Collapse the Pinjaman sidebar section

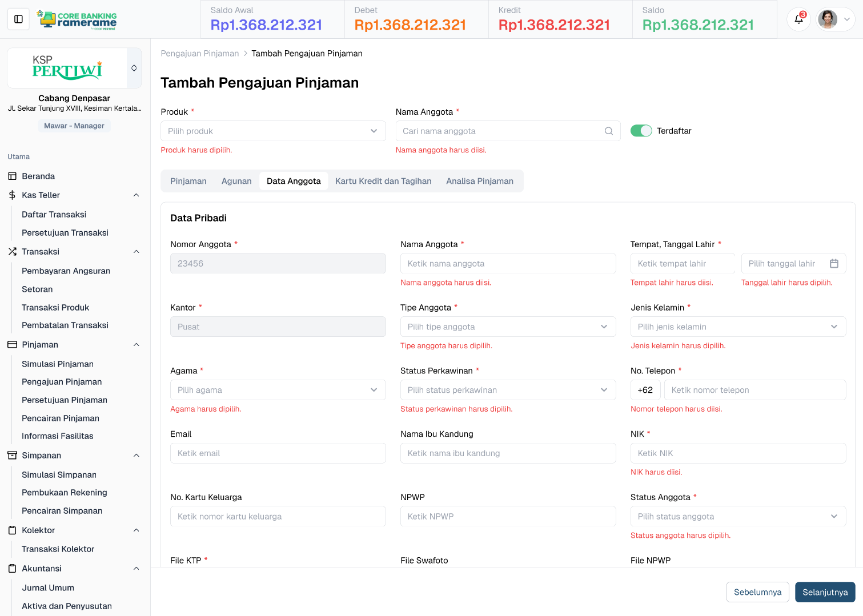coord(136,345)
